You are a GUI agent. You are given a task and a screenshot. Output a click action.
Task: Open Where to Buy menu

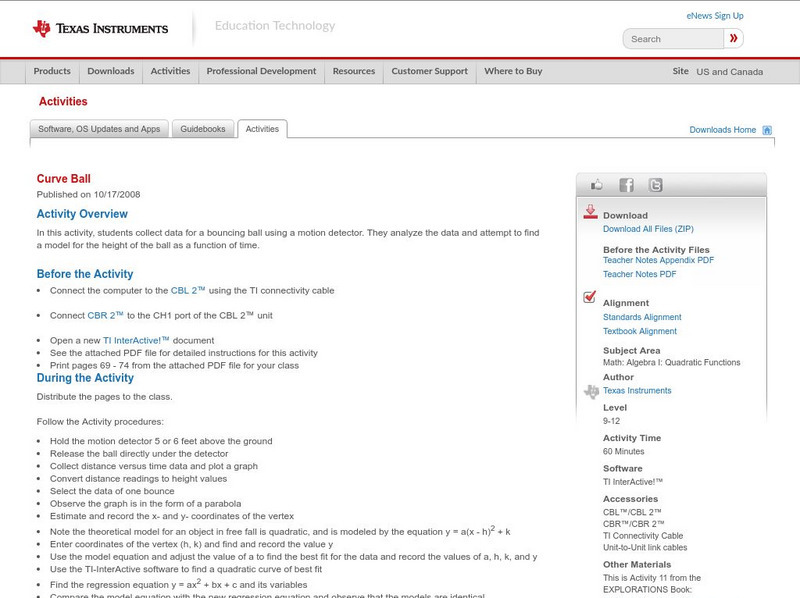pos(513,71)
